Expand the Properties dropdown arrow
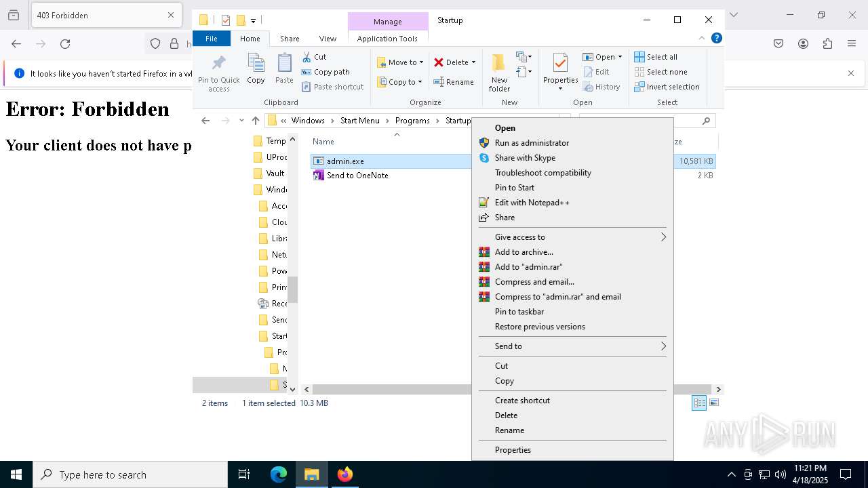Image resolution: width=868 pixels, height=488 pixels. click(560, 89)
